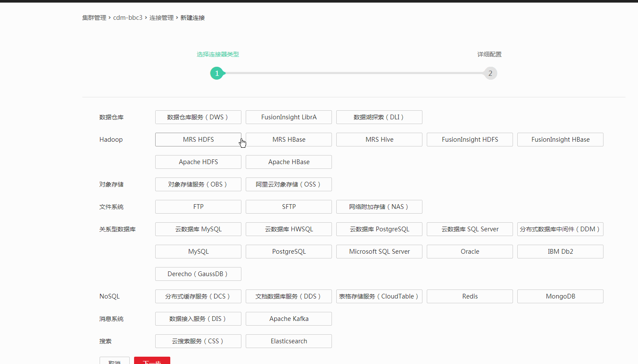
Task: Choose the MRS Hive connector
Action: point(379,140)
